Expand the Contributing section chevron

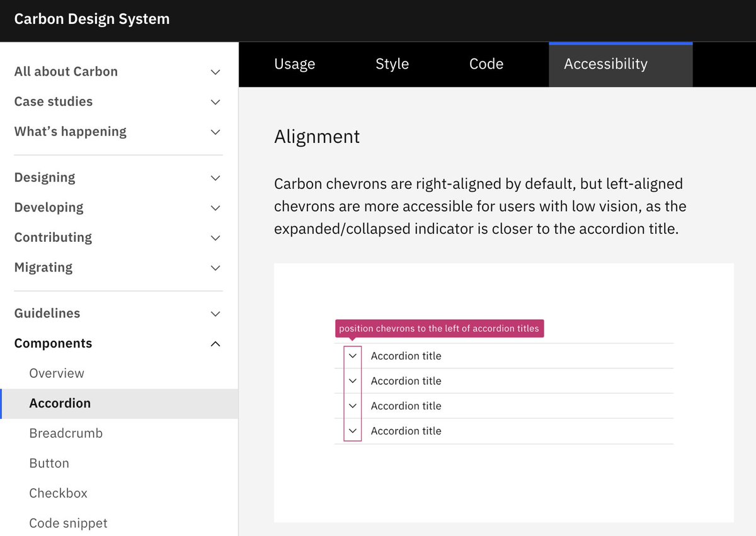pos(215,237)
